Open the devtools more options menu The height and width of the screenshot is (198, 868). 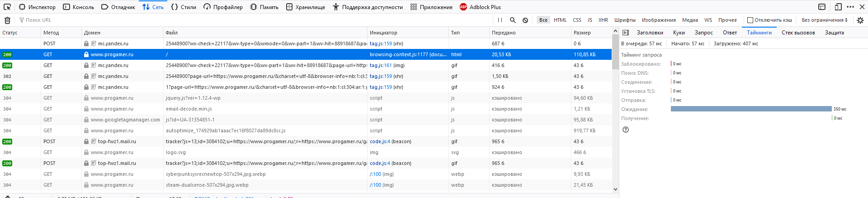850,7
